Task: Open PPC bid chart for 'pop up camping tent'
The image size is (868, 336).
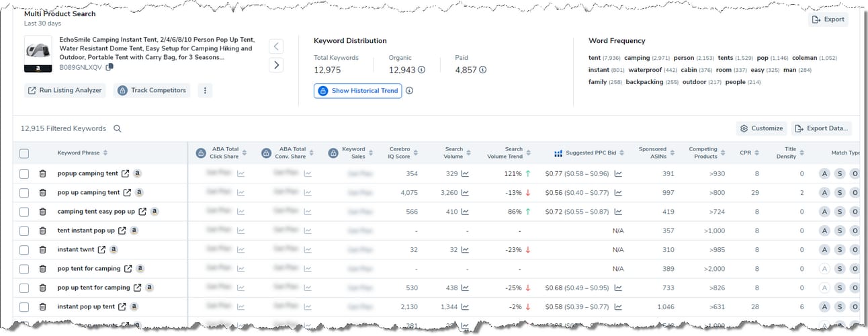Action: [619, 192]
